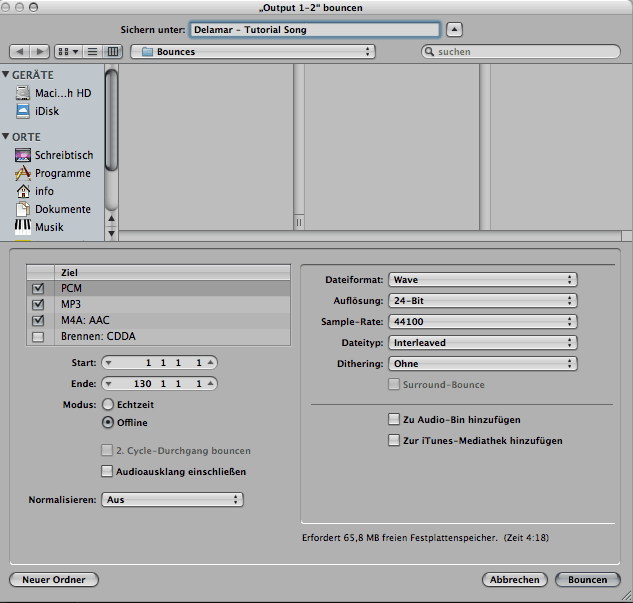633x603 pixels.
Task: Click the Ziel column header
Action: tap(172, 272)
